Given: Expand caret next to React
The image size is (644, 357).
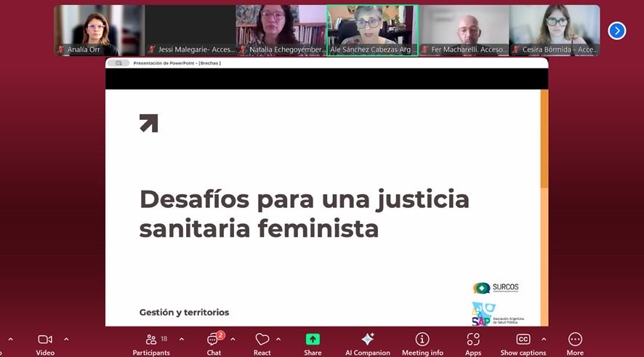Looking at the screenshot, I should tap(278, 340).
